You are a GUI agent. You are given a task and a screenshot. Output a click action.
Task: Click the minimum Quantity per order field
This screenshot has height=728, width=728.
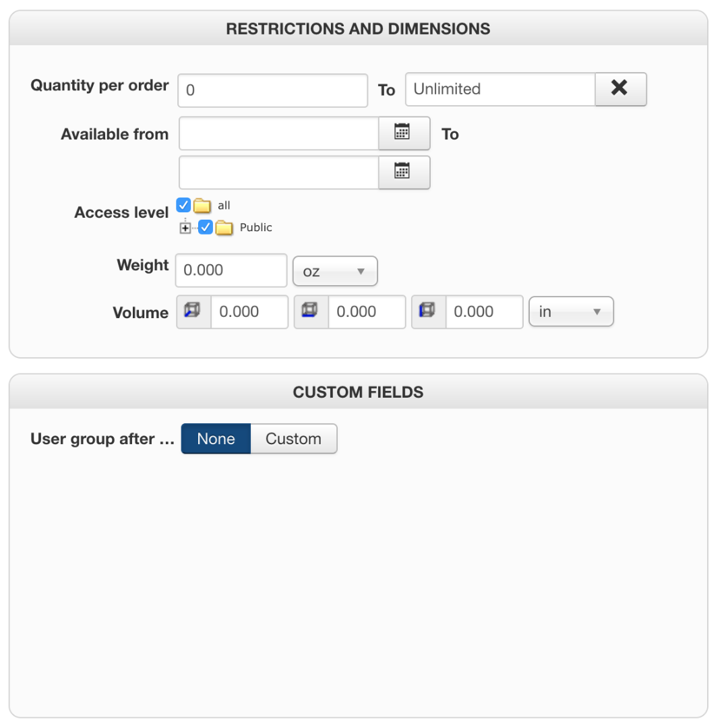tap(272, 90)
